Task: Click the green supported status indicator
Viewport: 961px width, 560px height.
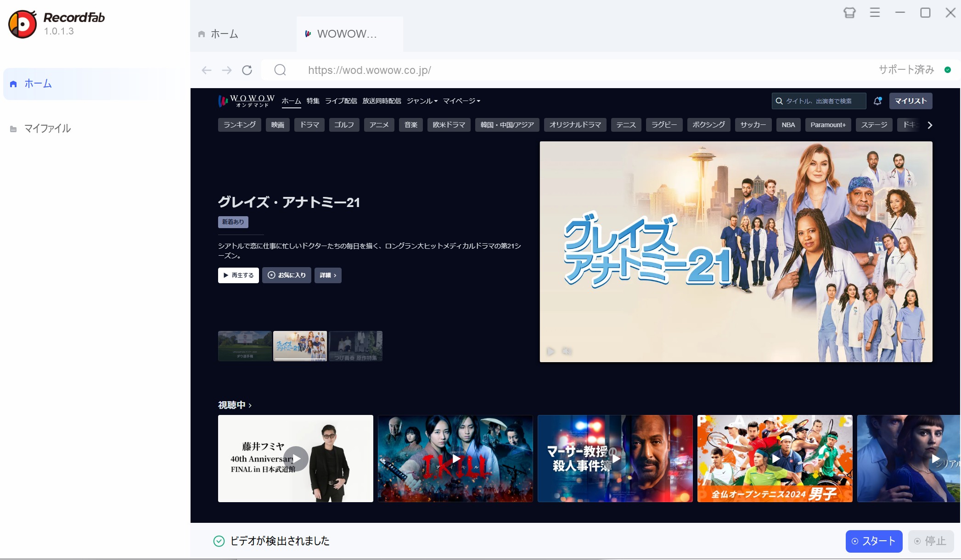Action: 948,70
